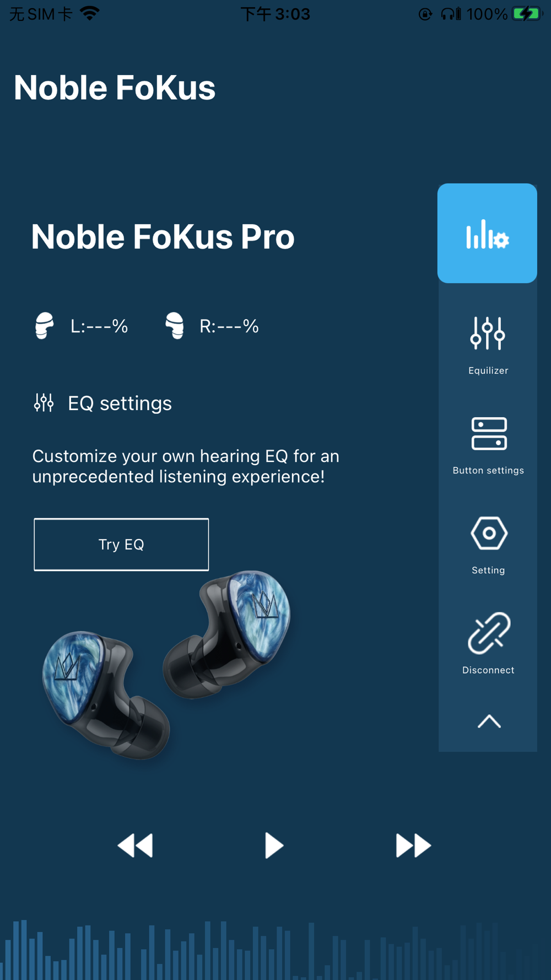Tap the left earbud battery icon
Screen dimensions: 551x980
45,326
